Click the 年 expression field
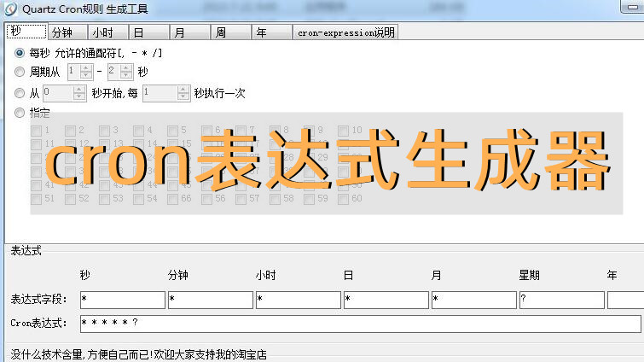This screenshot has height=362, width=644. 625,300
